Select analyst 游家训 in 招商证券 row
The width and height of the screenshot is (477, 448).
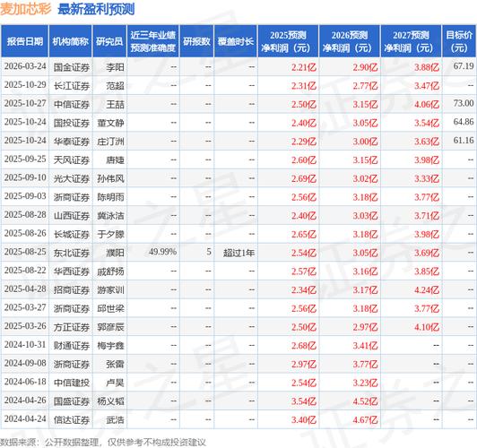[x=111, y=290]
